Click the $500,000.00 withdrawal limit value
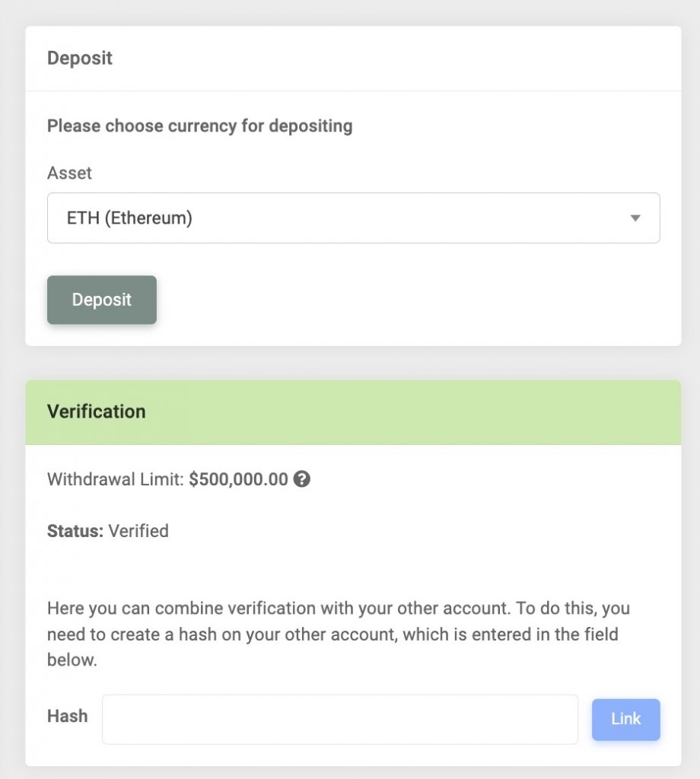 [240, 479]
